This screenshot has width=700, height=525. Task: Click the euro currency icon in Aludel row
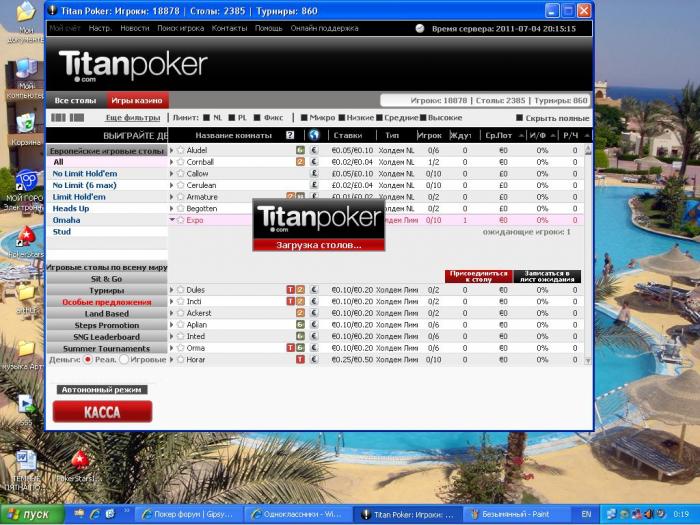pyautogui.click(x=314, y=150)
